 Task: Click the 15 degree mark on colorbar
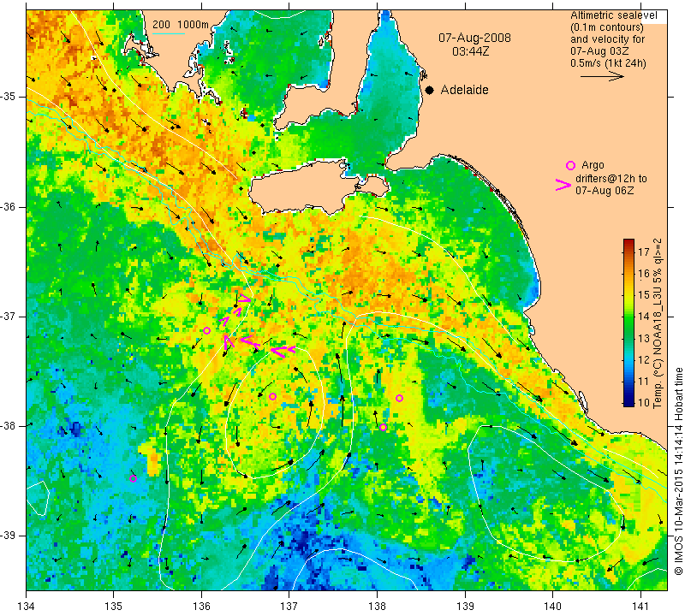(644, 295)
